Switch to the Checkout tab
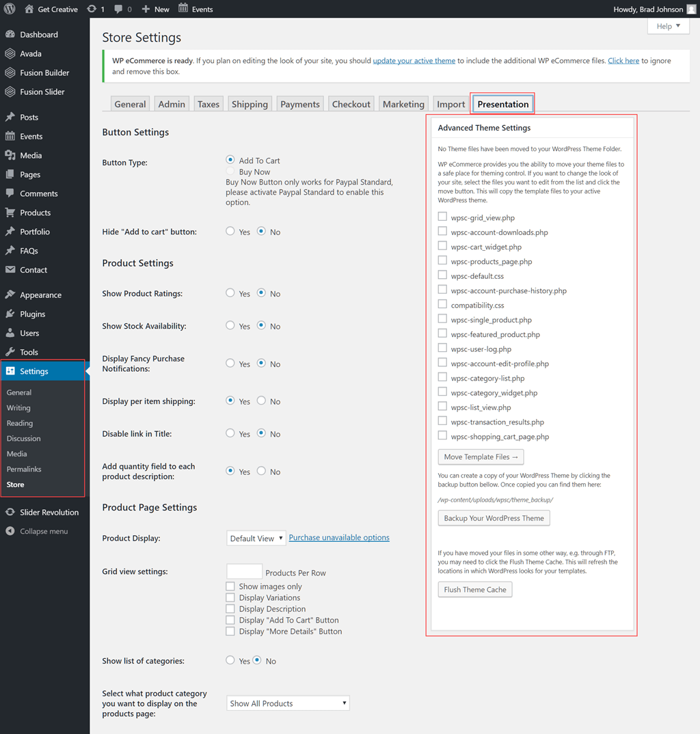Image resolution: width=700 pixels, height=734 pixels. click(351, 104)
